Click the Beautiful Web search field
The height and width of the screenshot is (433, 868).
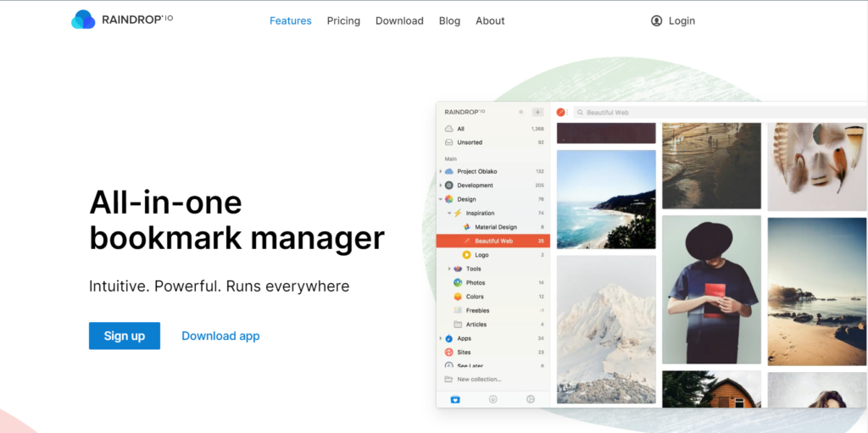pyautogui.click(x=720, y=113)
